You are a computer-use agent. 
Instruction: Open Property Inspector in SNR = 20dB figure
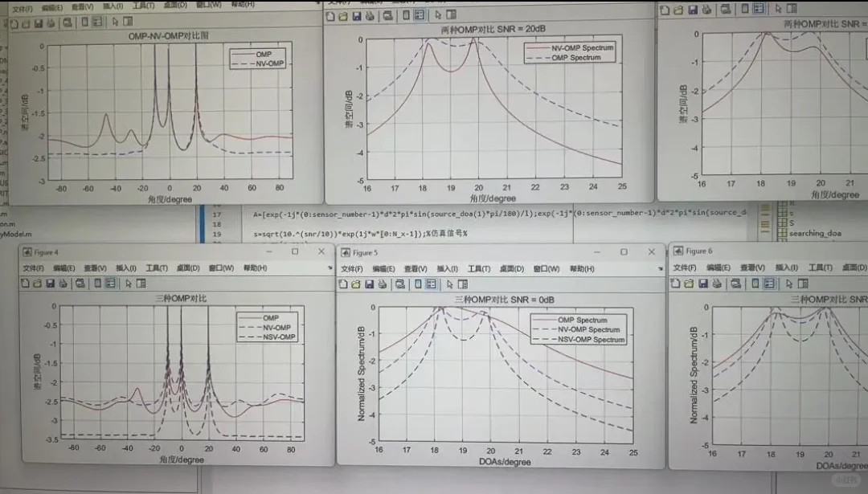click(451, 15)
